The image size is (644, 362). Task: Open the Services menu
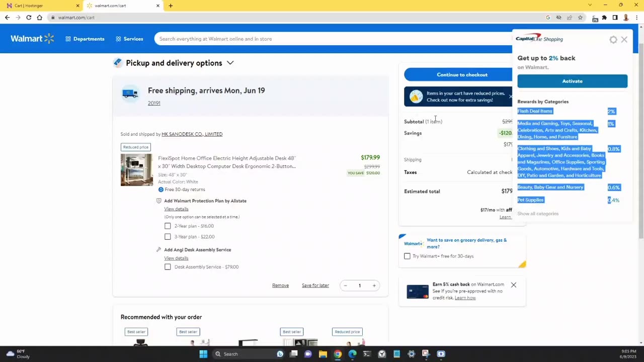129,39
